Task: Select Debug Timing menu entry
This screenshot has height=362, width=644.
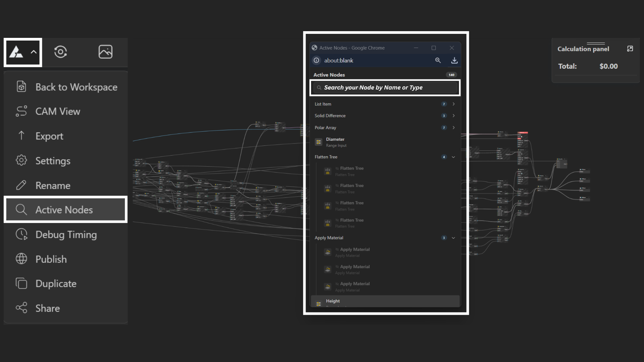Action: [x=66, y=235]
